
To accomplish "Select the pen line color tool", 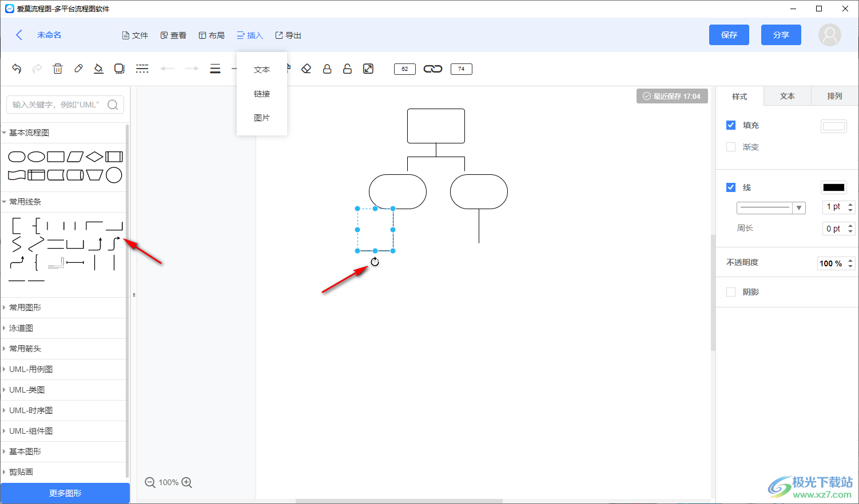I will [78, 69].
